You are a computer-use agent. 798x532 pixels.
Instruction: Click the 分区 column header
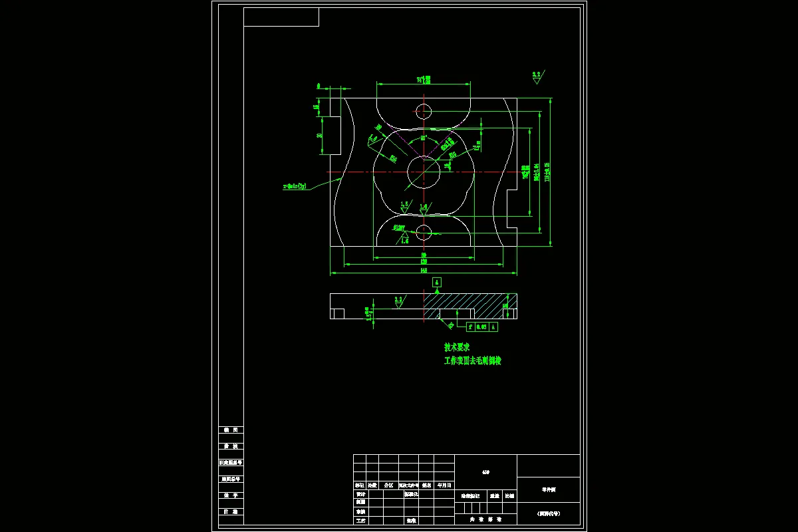388,485
